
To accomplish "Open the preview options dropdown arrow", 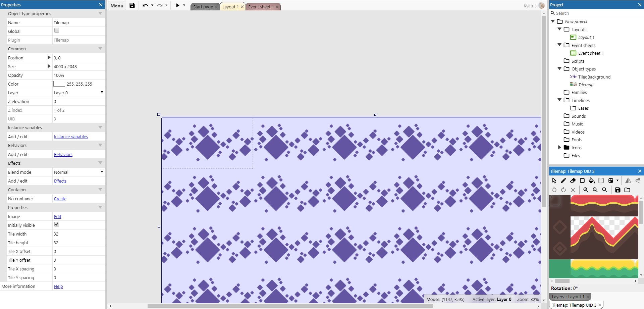I will click(184, 5).
